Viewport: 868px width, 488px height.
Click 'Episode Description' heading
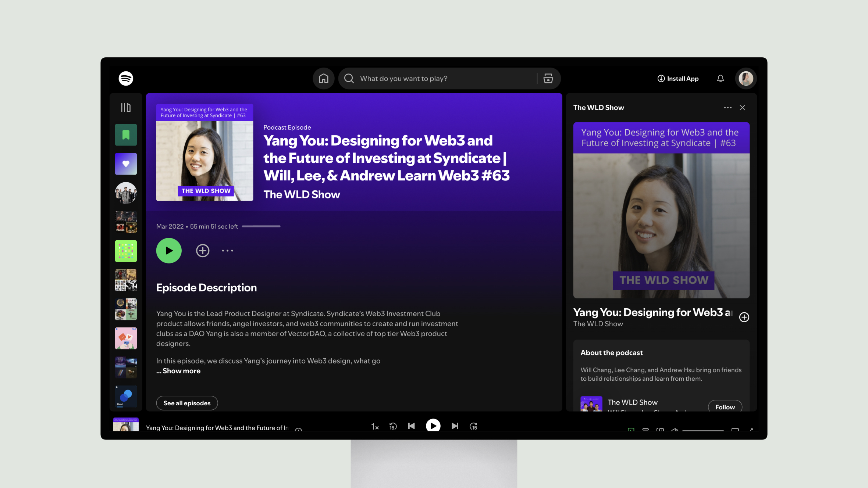[x=206, y=287]
